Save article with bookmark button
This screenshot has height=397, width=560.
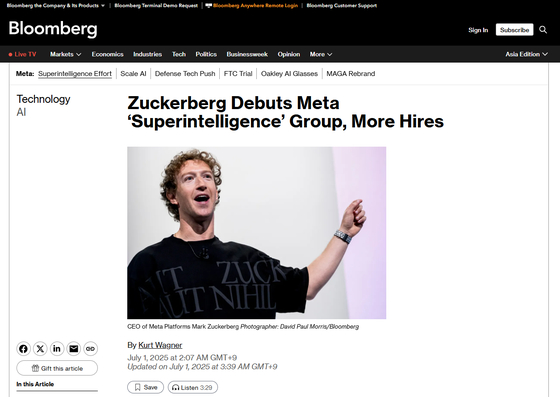point(145,387)
